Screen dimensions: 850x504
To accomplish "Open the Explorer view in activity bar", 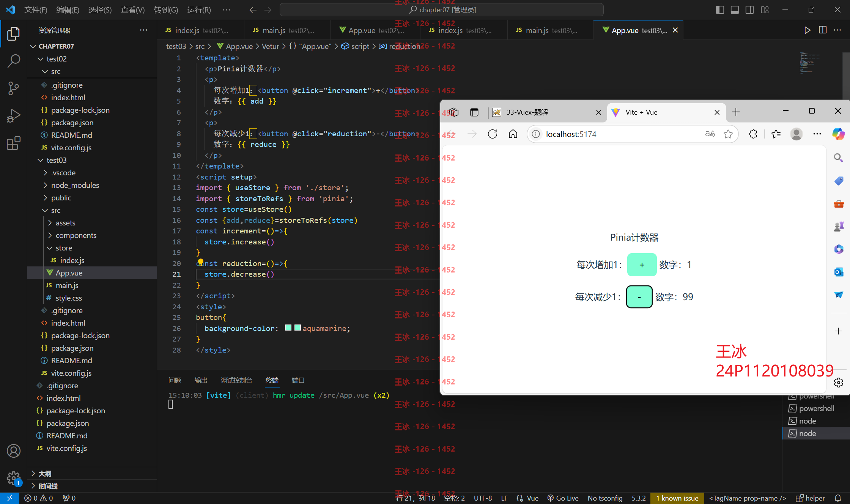I will (x=13, y=33).
